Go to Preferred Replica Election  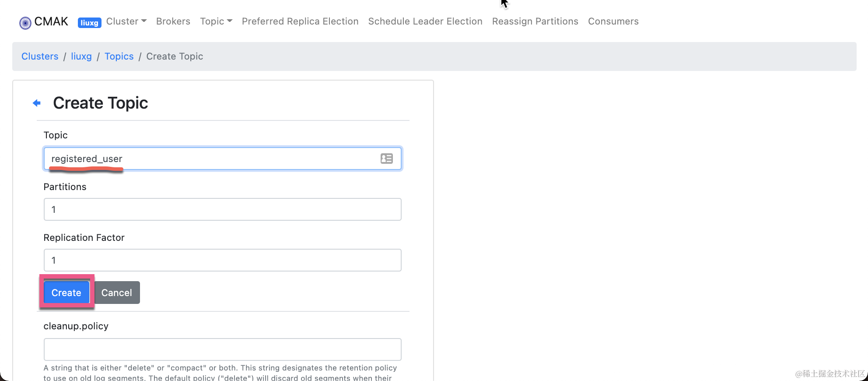pyautogui.click(x=300, y=21)
